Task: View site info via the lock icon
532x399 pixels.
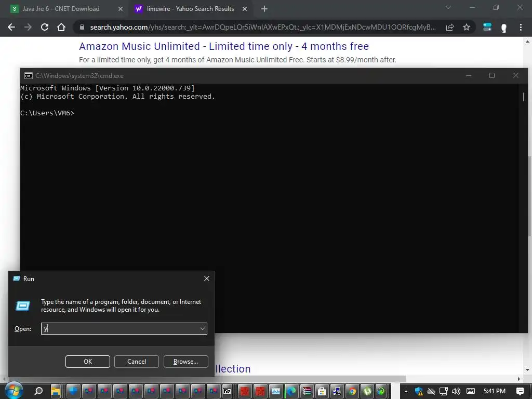Action: click(x=82, y=27)
